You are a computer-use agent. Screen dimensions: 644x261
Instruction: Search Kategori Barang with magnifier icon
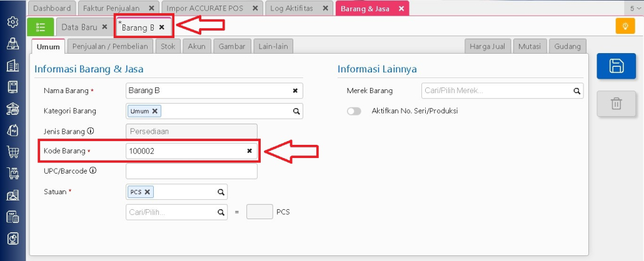coord(296,111)
